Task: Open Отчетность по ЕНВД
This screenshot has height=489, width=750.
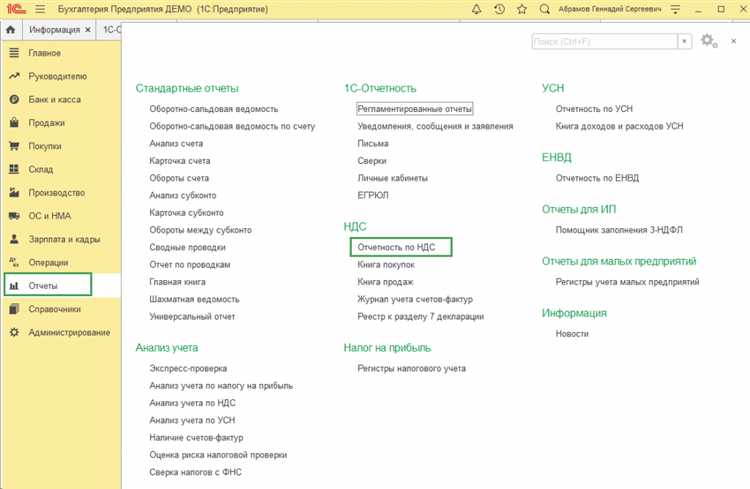Action: point(597,178)
